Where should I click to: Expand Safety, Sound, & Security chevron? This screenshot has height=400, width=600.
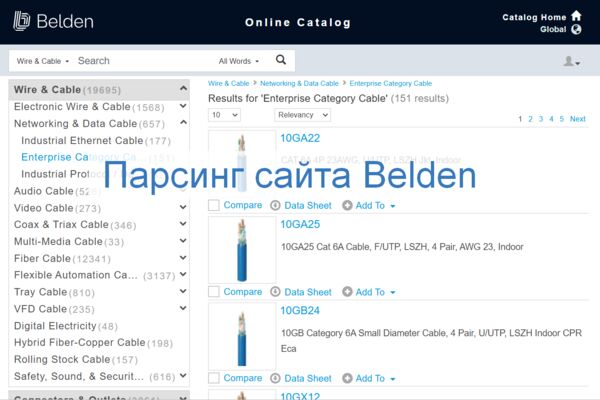tap(183, 376)
